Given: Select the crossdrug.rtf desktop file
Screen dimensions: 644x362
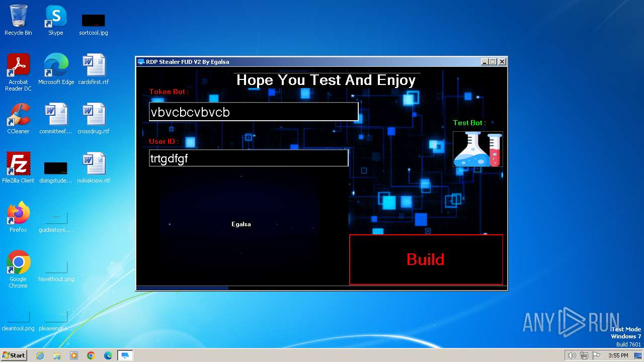Looking at the screenshot, I should [x=94, y=118].
